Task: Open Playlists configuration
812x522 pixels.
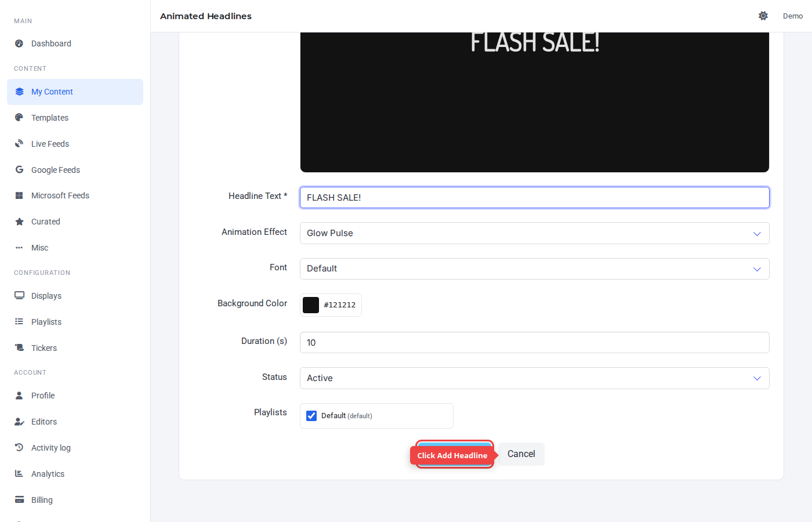Action: tap(75, 322)
